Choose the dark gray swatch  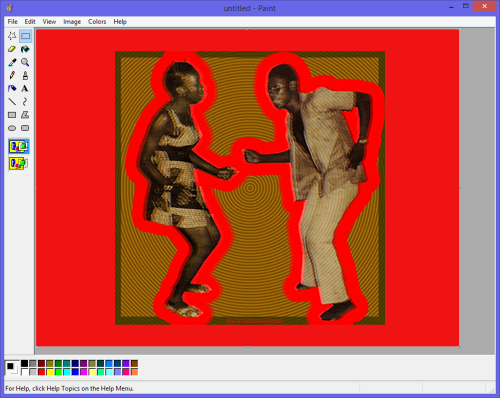click(33, 363)
